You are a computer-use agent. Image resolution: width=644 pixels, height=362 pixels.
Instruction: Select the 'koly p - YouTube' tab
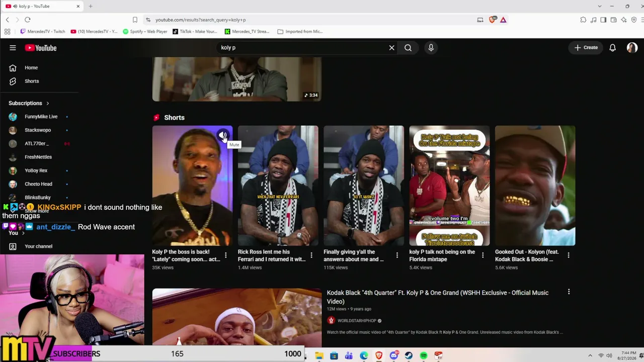coord(43,6)
